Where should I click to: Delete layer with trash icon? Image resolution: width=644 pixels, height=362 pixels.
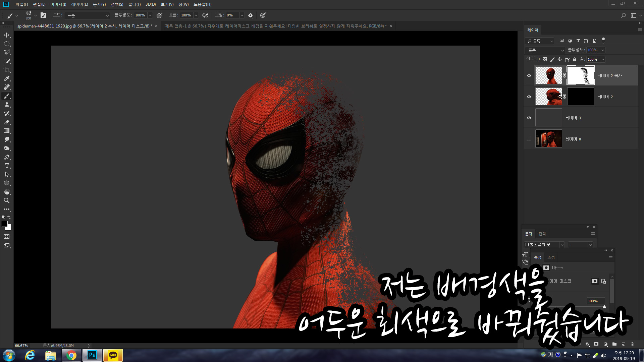coord(632,344)
